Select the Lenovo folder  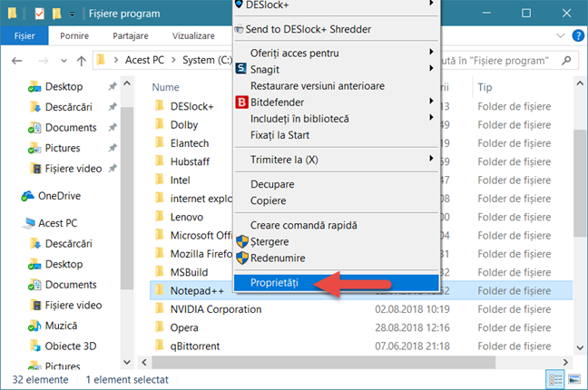tap(186, 217)
